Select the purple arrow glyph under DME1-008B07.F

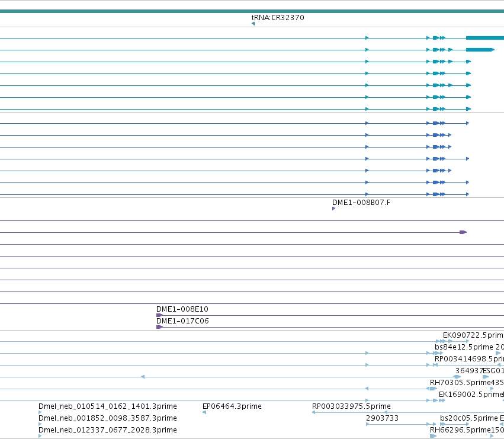tap(333, 209)
